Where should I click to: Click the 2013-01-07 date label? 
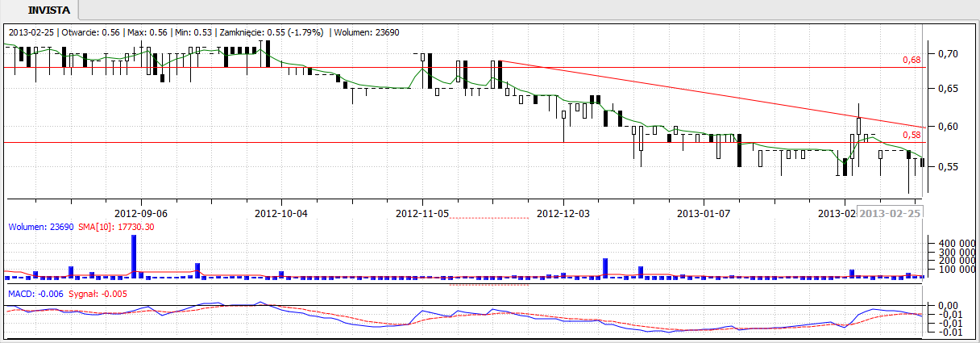pyautogui.click(x=704, y=213)
